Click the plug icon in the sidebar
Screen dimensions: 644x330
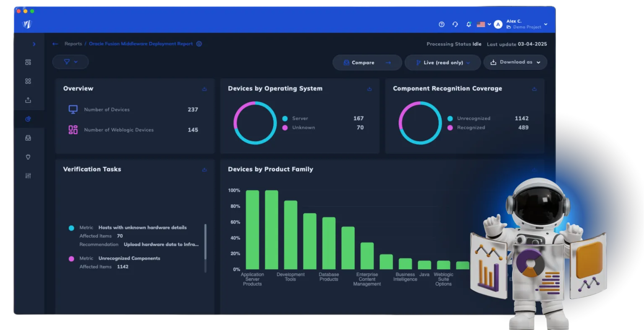pyautogui.click(x=28, y=157)
